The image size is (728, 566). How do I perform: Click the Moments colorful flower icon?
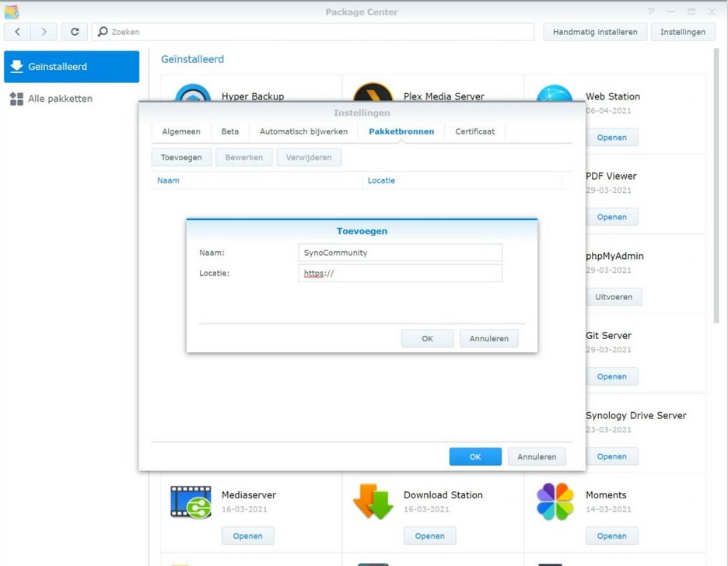[x=555, y=501]
